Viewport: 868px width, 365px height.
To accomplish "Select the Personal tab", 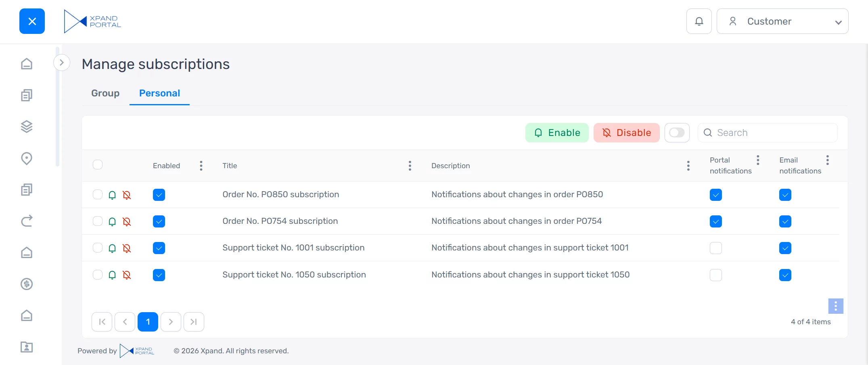I will pyautogui.click(x=159, y=93).
